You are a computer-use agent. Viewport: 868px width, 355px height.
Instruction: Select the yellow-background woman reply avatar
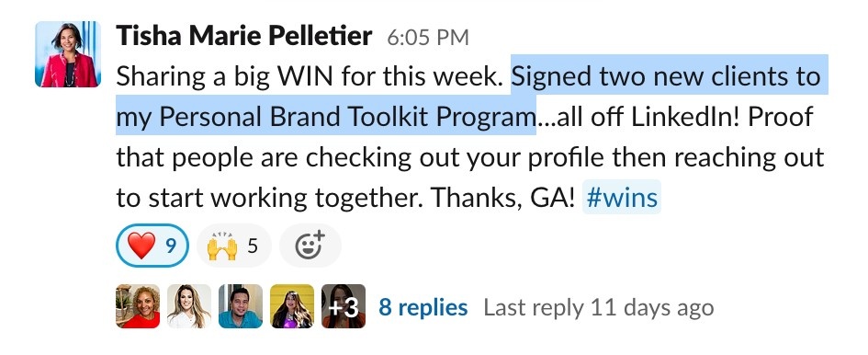coord(292,306)
